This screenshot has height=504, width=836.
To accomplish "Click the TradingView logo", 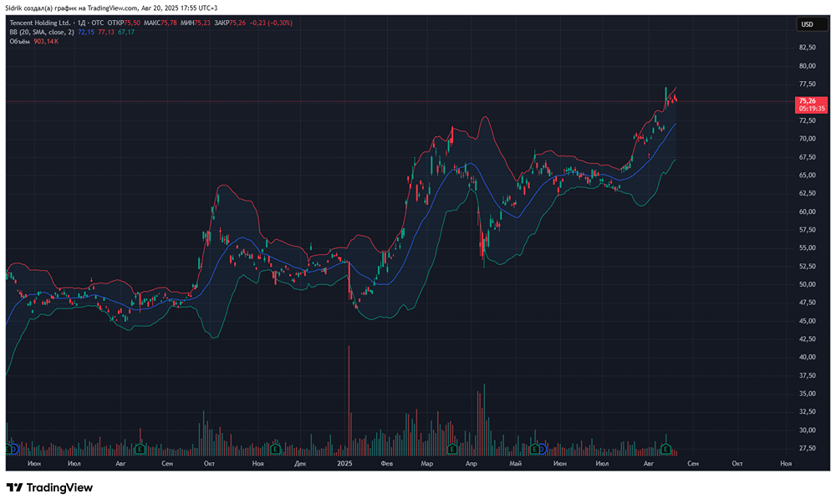I will pos(49,487).
